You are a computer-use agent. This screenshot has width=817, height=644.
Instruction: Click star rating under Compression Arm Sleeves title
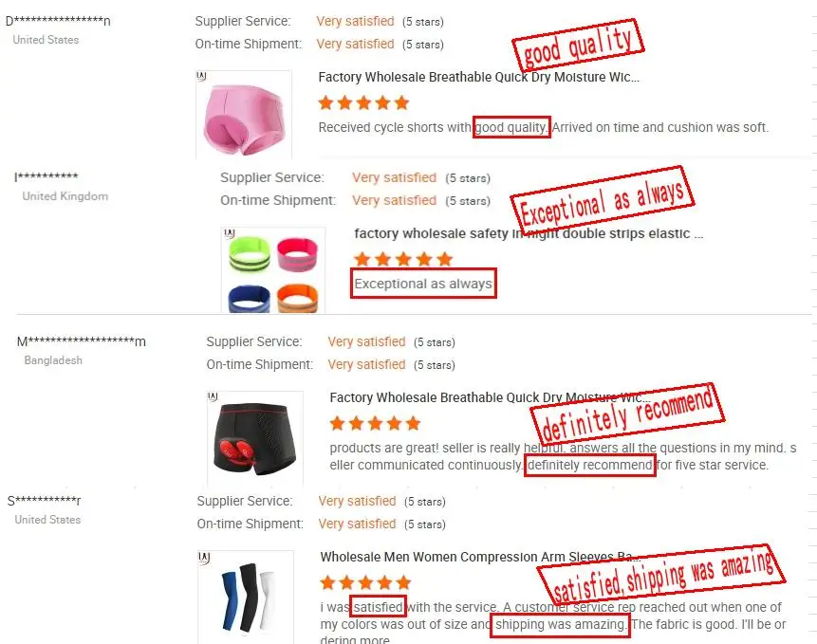[x=365, y=582]
